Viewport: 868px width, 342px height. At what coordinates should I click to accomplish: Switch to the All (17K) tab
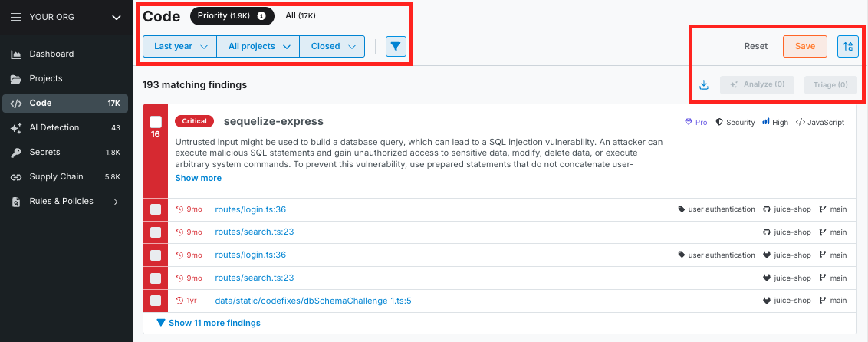click(301, 15)
